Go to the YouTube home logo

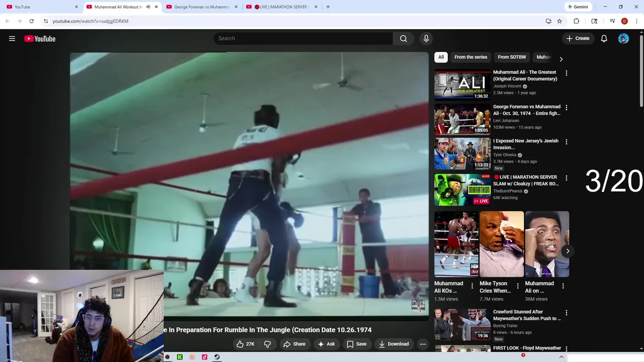tap(40, 39)
